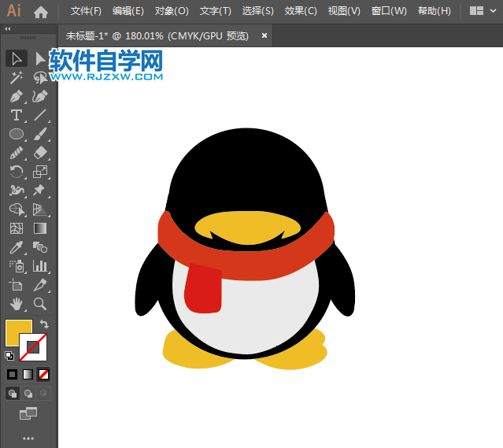Viewport: 503px width, 448px height.
Task: Select the Eraser tool
Action: coord(40,154)
